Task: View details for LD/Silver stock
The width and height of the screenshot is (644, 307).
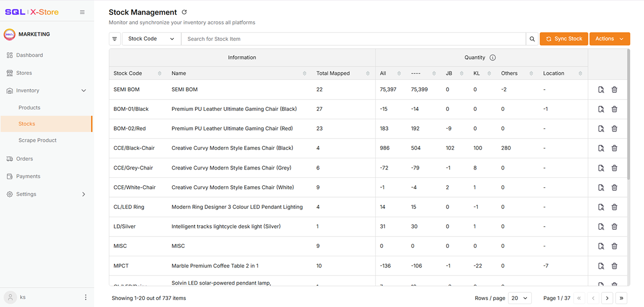Action: click(x=601, y=227)
